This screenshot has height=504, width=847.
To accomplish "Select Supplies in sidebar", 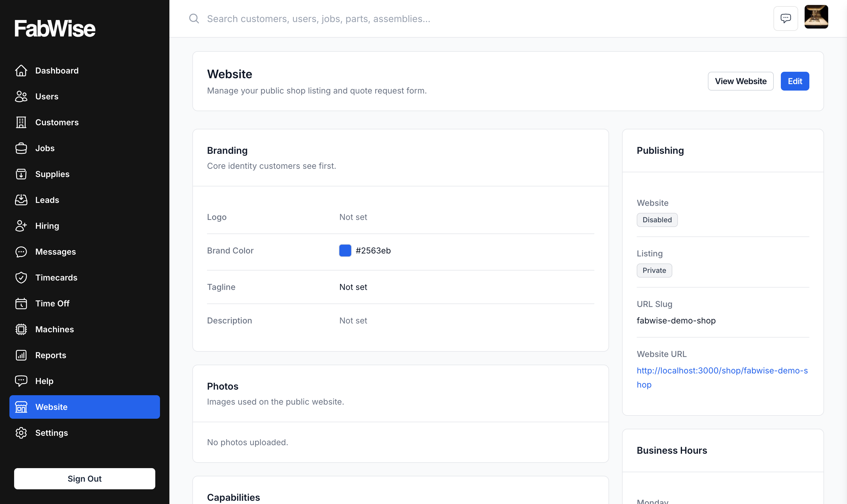I will [85, 174].
